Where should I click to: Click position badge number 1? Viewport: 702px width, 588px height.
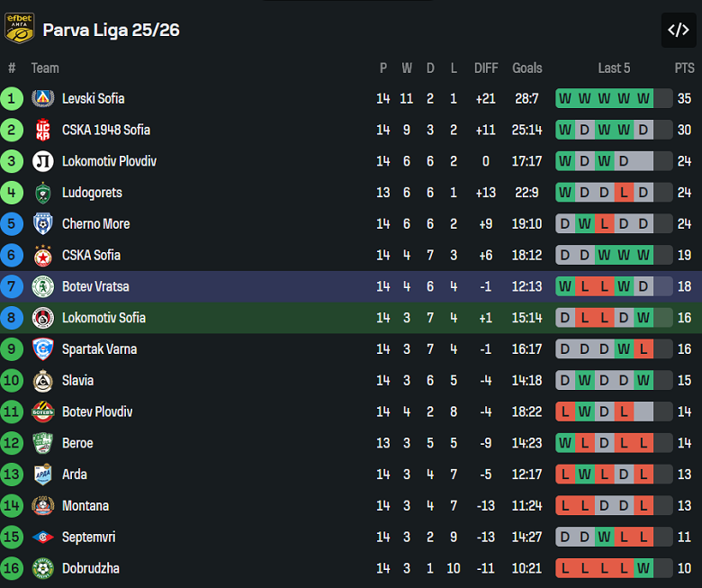12,98
